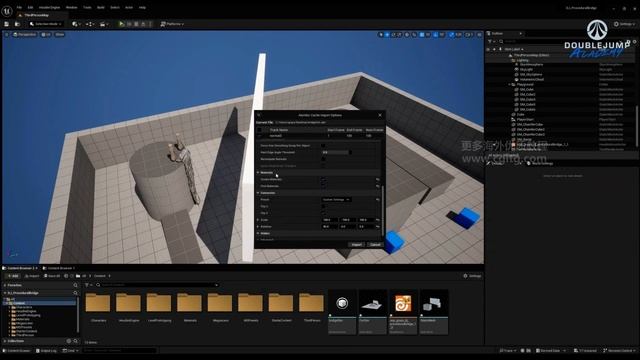Select the orange Houdini asset thumbnail
This screenshot has height=360, width=640.
403,304
